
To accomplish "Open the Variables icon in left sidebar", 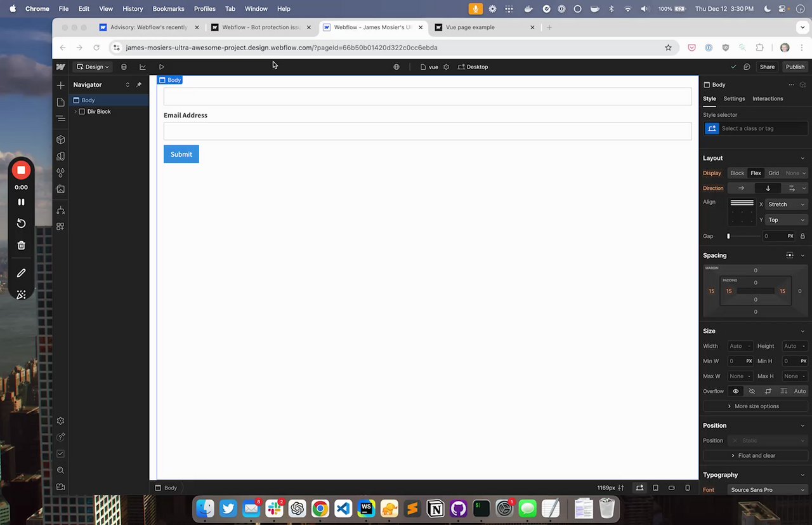I will coord(61,156).
